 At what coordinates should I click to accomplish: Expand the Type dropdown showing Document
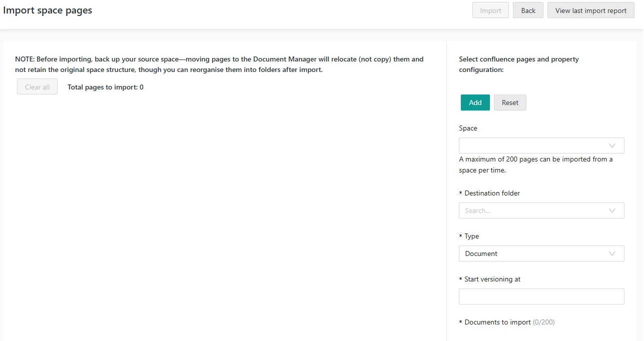pyautogui.click(x=533, y=253)
